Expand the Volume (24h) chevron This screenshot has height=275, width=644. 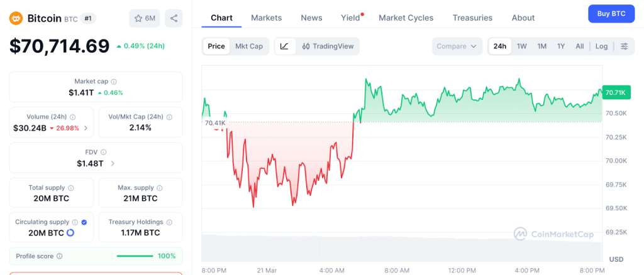(x=86, y=128)
